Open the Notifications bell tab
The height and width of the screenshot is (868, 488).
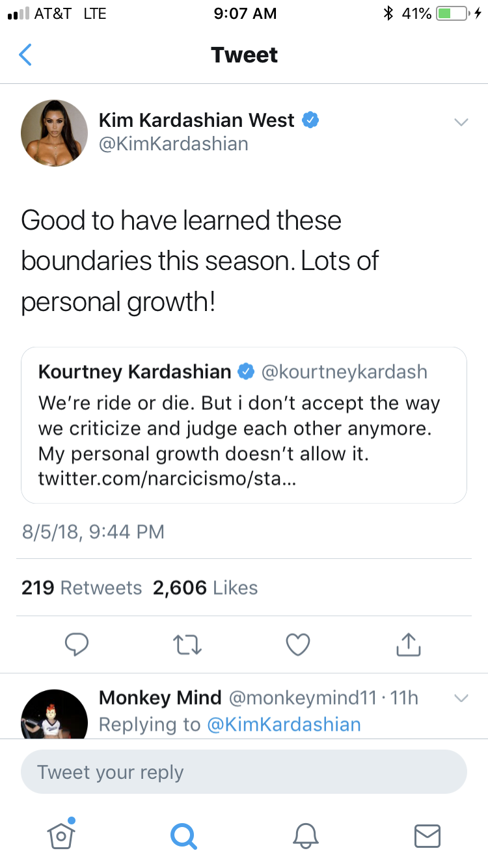(x=305, y=834)
